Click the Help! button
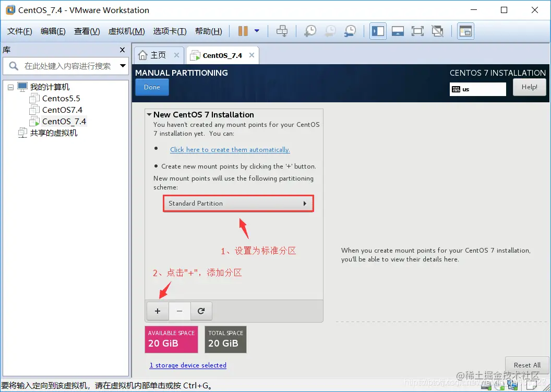This screenshot has height=392, width=551. [x=529, y=87]
